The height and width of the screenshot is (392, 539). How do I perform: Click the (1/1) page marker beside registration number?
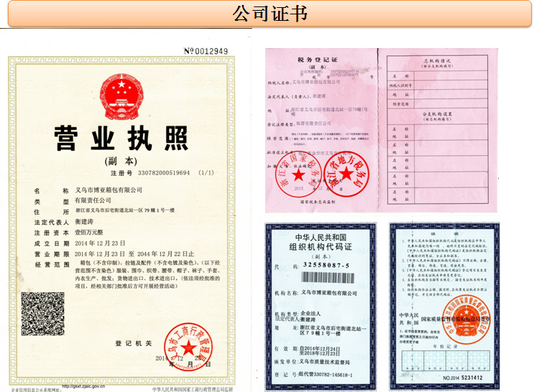206,172
